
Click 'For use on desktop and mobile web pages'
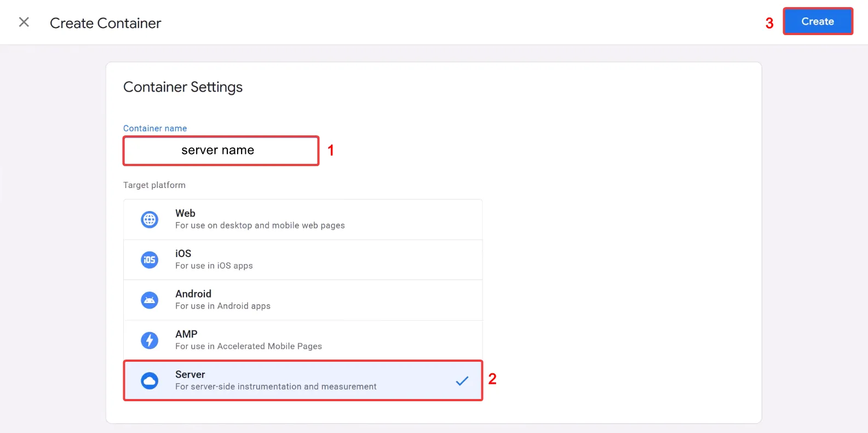pos(260,225)
